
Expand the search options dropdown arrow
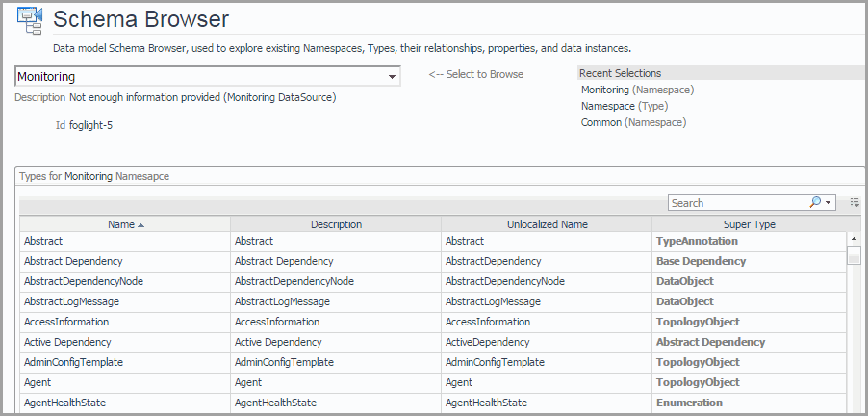coord(828,203)
